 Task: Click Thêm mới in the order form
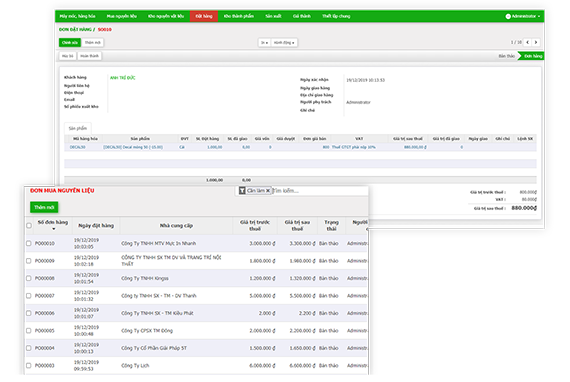coord(92,43)
